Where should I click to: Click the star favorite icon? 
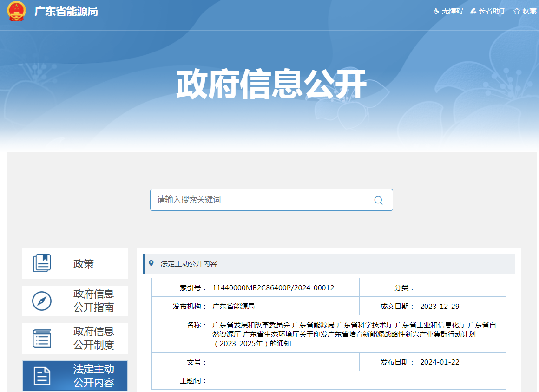tap(517, 11)
